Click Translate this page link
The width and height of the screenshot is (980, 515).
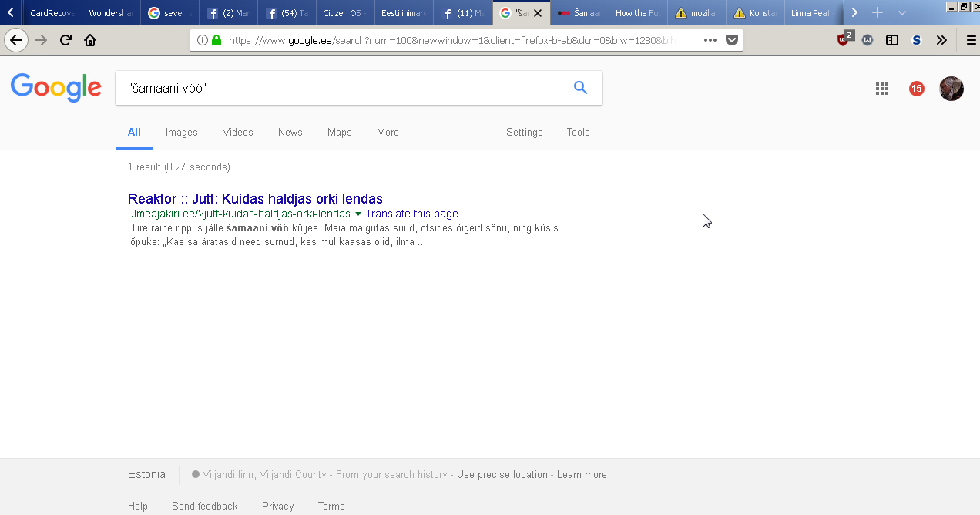[411, 214]
